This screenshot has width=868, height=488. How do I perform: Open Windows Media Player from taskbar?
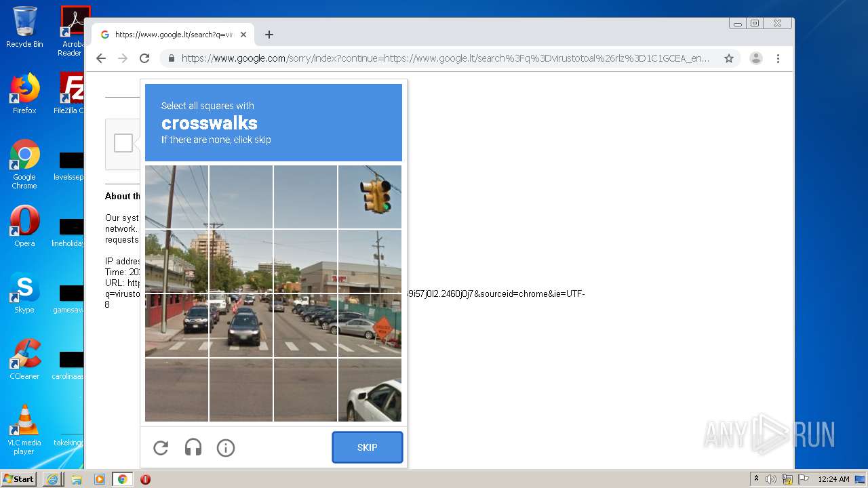click(100, 479)
